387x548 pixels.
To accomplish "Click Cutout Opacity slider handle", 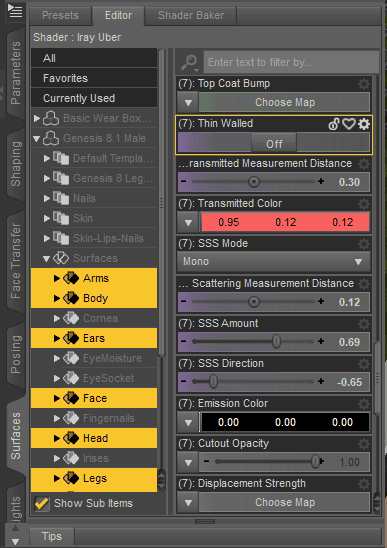I will click(315, 462).
